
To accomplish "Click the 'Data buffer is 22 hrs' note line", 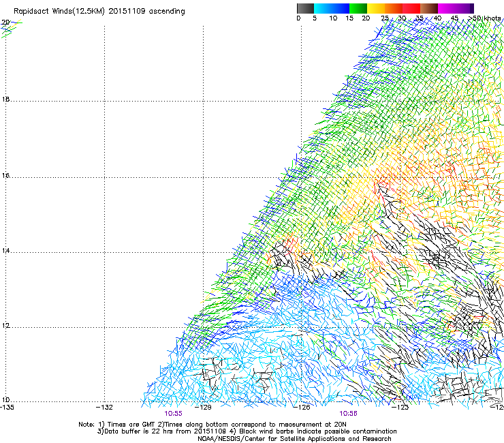I will [247, 431].
